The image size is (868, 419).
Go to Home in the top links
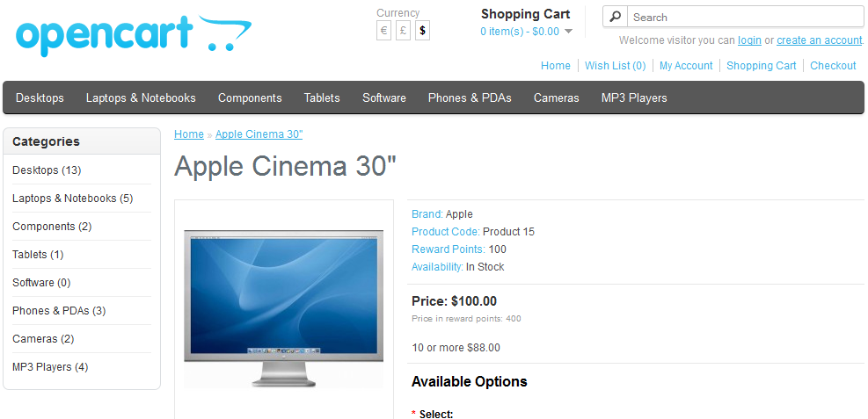pyautogui.click(x=555, y=66)
